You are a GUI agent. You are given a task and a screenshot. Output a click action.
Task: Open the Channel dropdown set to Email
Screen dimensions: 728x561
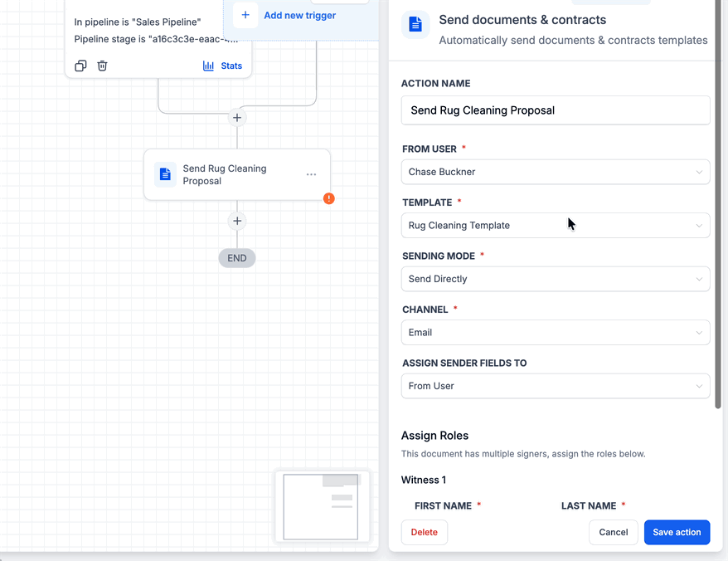(556, 332)
